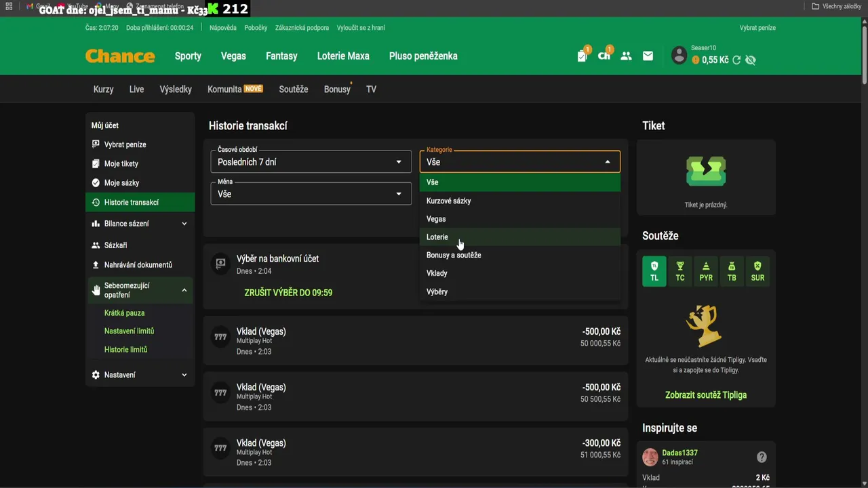Select Vše in the category list
The height and width of the screenshot is (488, 868).
(520, 182)
